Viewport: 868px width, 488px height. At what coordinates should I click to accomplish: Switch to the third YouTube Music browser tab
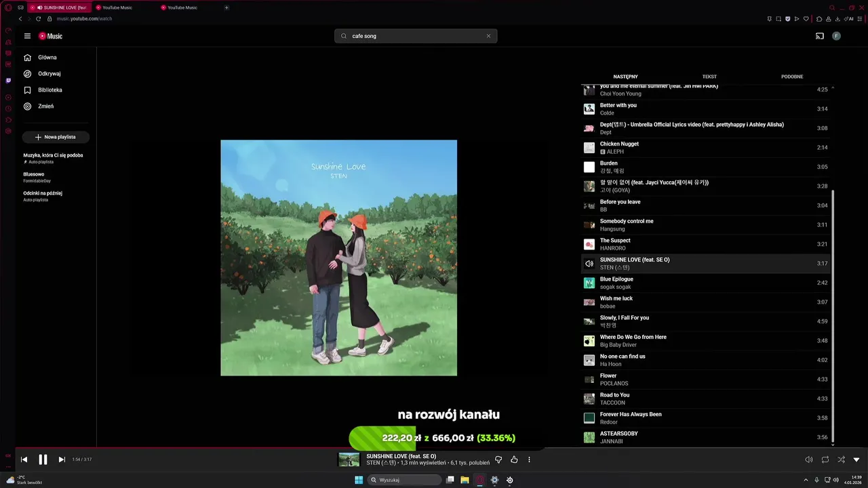191,7
